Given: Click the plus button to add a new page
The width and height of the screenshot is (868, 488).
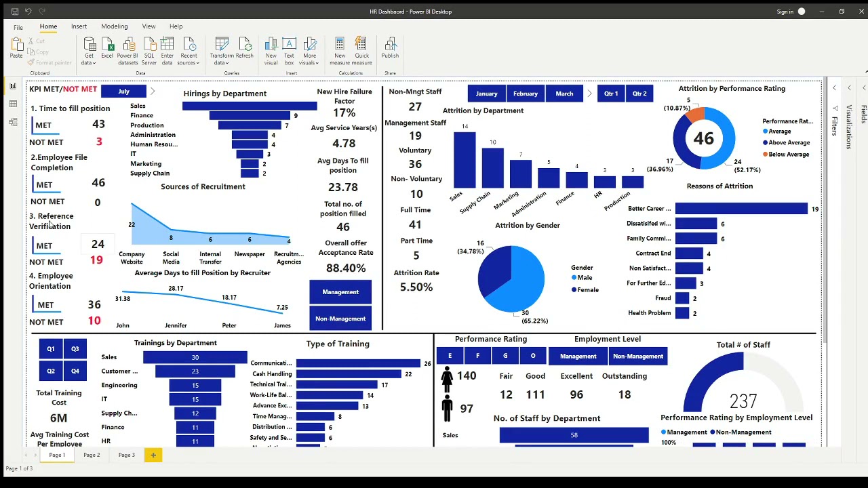Looking at the screenshot, I should tap(153, 455).
